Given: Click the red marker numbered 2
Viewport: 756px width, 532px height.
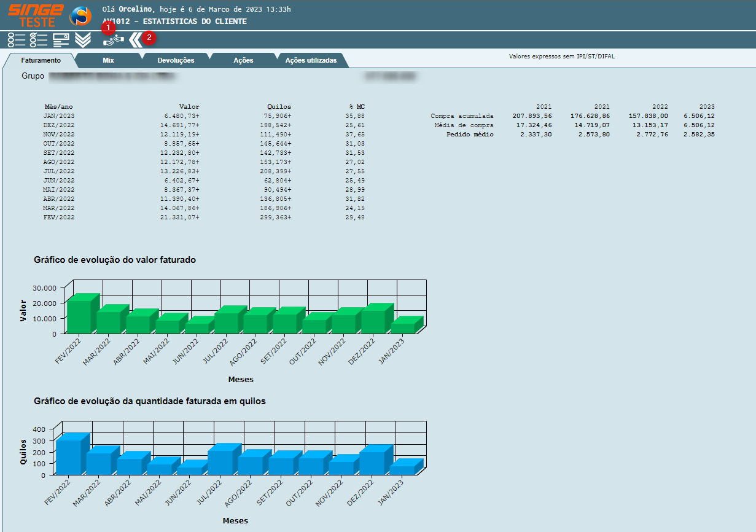Looking at the screenshot, I should pyautogui.click(x=149, y=37).
